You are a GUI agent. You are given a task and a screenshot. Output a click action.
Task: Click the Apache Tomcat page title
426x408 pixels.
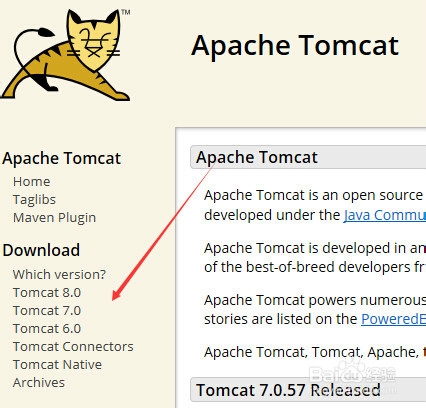pyautogui.click(x=295, y=46)
